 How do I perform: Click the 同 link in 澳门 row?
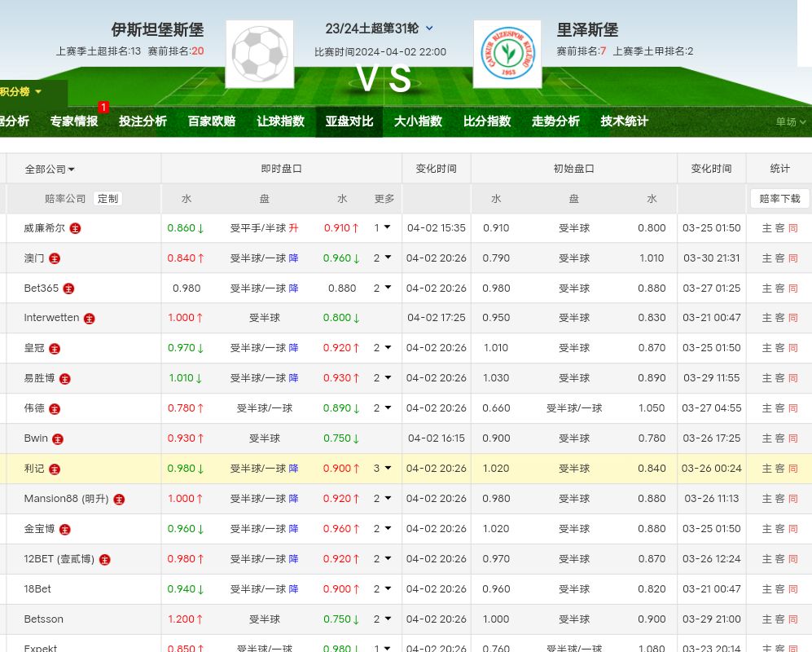[x=793, y=258]
